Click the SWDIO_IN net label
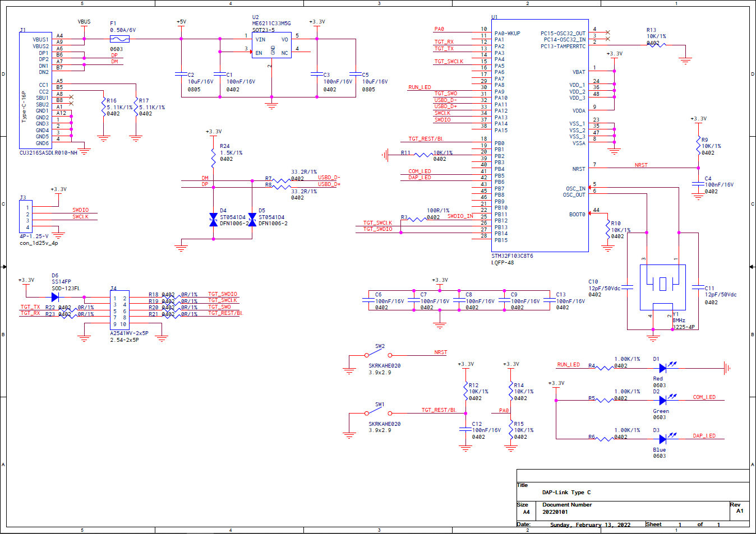This screenshot has height=534, width=756. tap(460, 216)
